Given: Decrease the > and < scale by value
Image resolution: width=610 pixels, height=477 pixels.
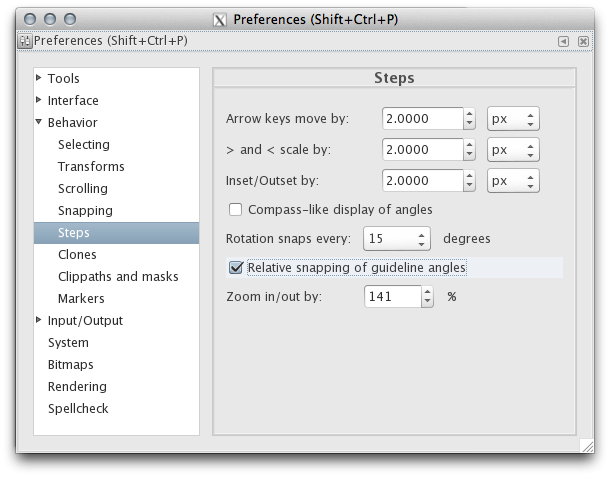Looking at the screenshot, I should (469, 154).
